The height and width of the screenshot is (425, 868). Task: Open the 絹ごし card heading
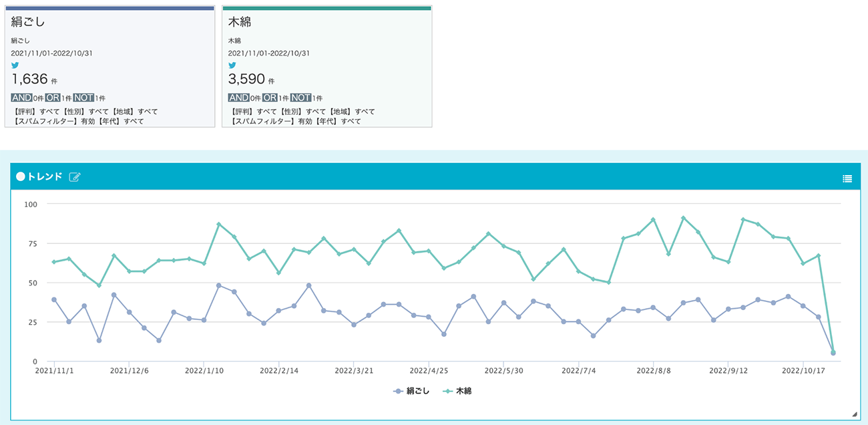tap(28, 22)
